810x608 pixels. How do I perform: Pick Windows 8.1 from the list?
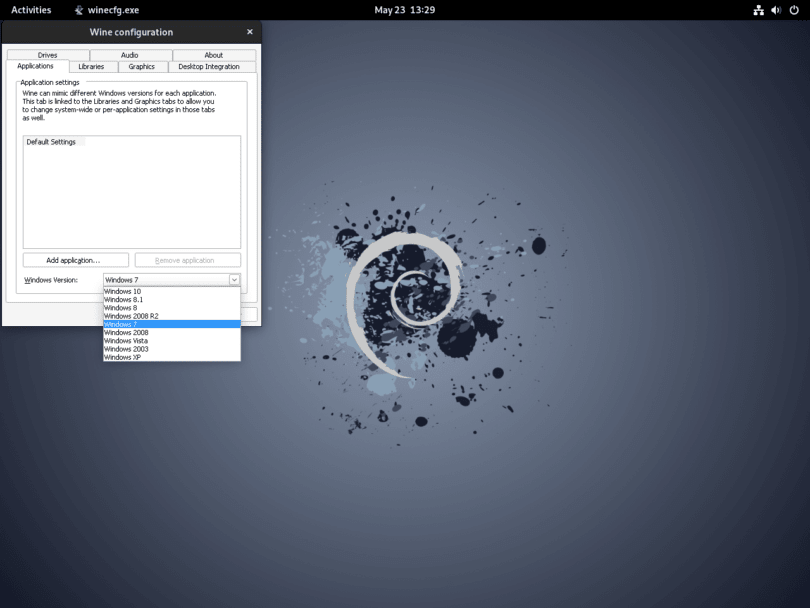pyautogui.click(x=172, y=300)
